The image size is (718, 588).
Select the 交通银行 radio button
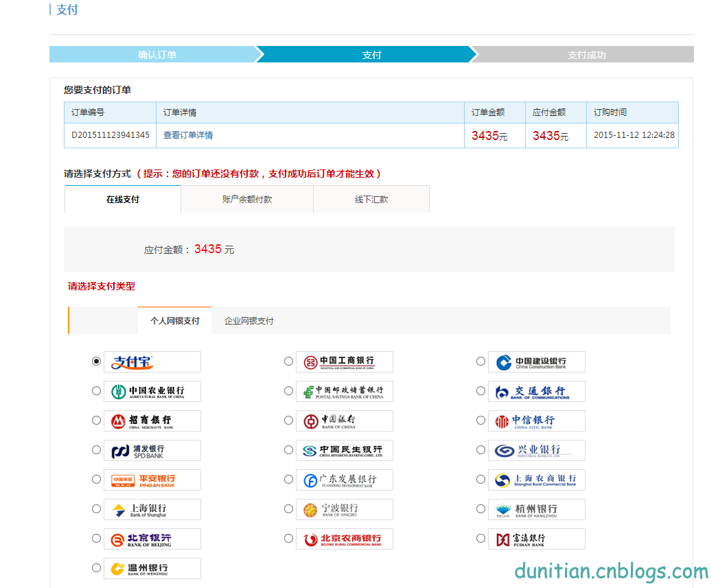(x=480, y=391)
